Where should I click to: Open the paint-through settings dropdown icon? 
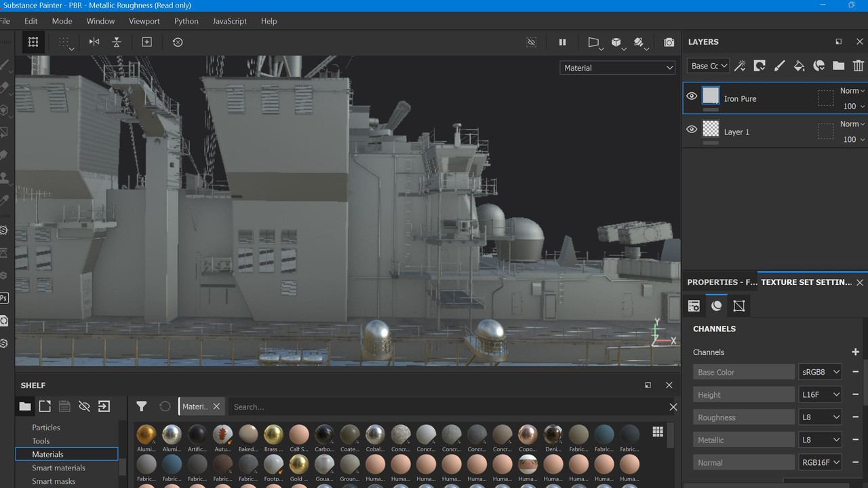[640, 43]
